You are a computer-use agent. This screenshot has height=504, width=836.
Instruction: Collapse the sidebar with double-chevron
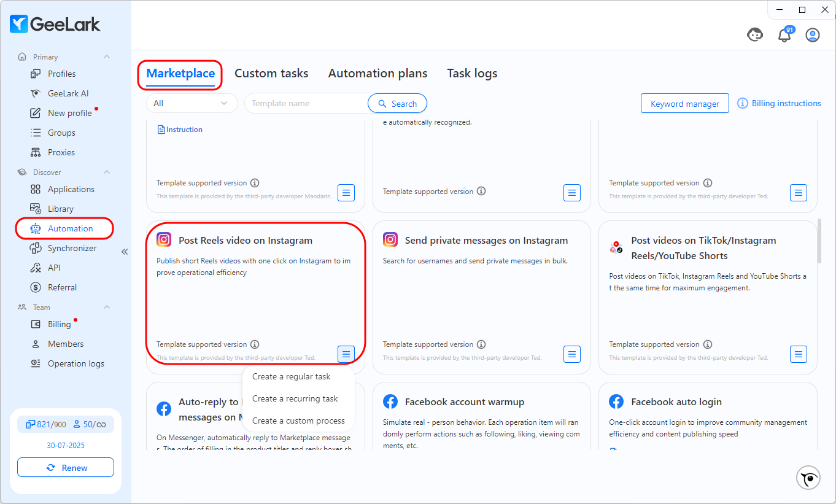coord(125,252)
